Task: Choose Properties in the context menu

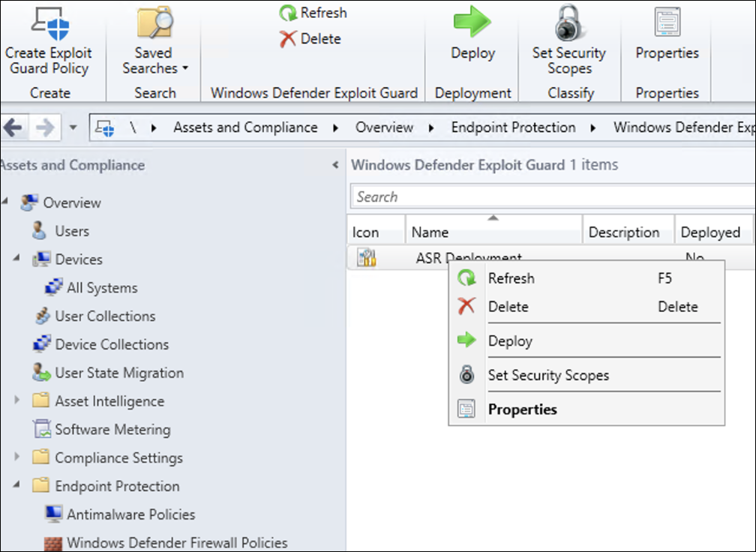Action: click(x=522, y=409)
